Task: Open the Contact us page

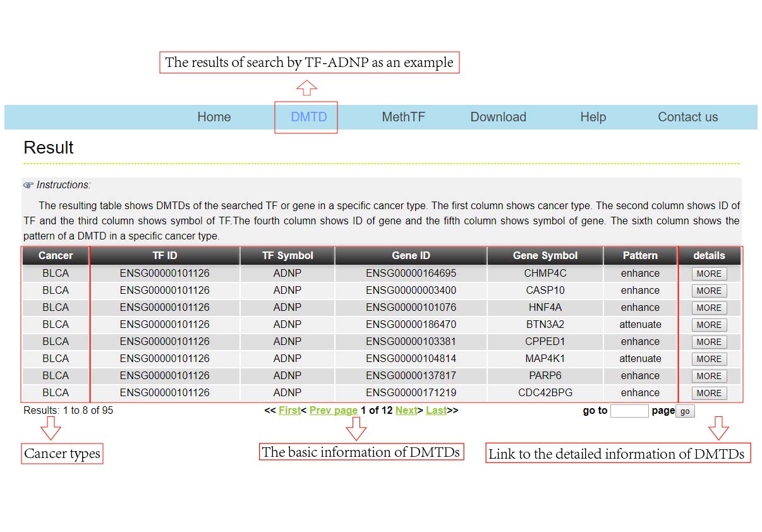Action: (687, 117)
